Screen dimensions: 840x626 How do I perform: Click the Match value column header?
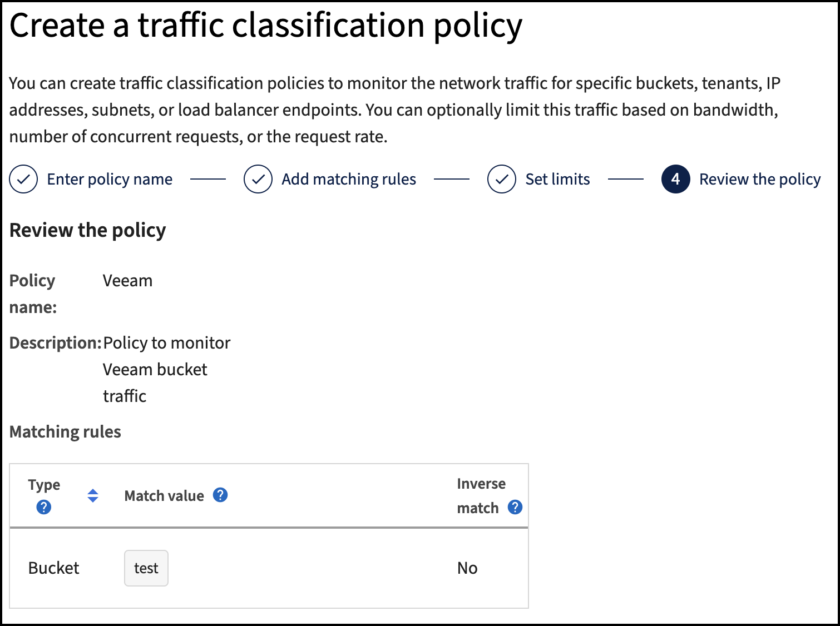(164, 496)
